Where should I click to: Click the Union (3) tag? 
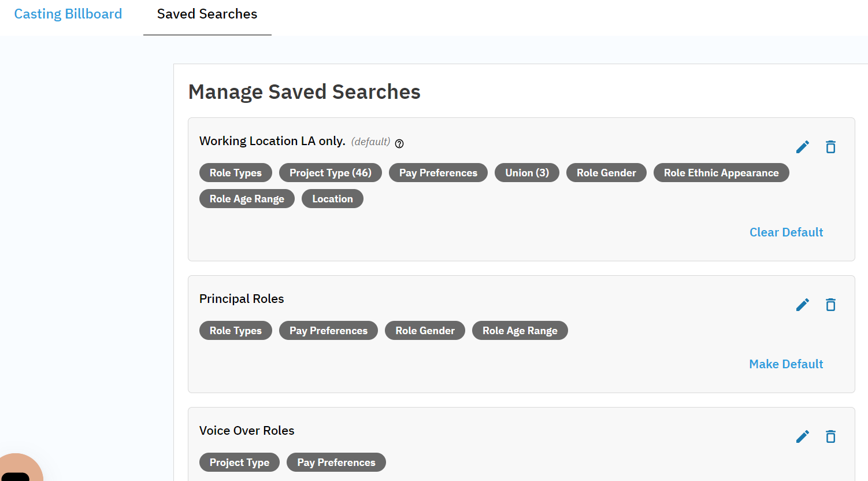click(x=527, y=173)
